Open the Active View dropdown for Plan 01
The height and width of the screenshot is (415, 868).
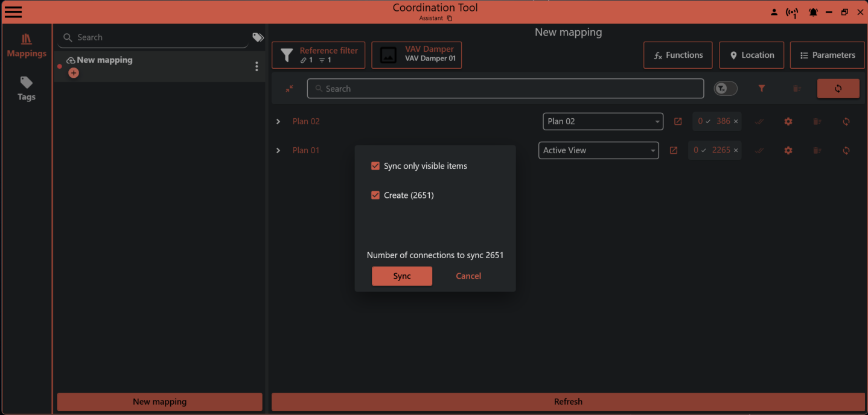(x=598, y=150)
